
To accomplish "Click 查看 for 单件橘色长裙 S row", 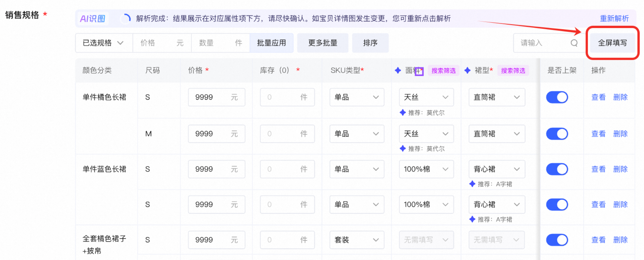I will (598, 97).
